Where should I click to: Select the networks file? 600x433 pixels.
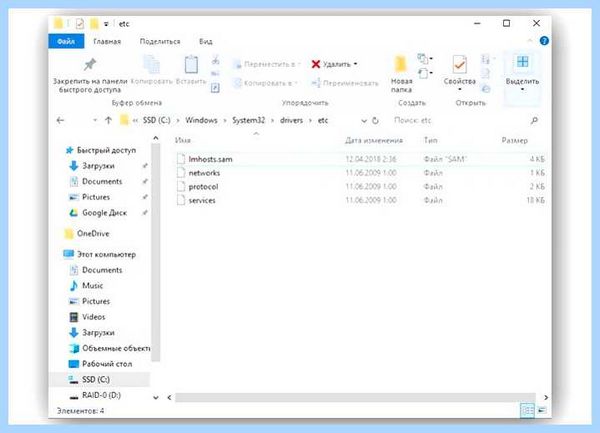360,173
